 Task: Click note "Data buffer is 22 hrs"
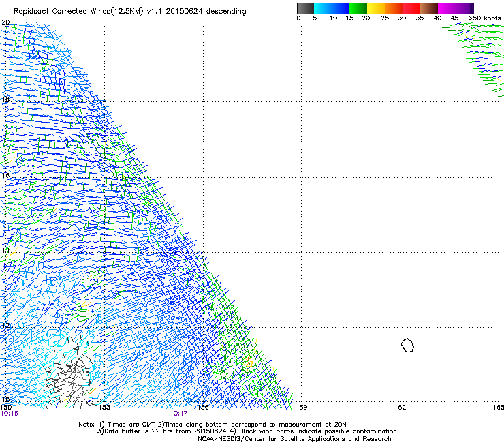[x=138, y=431]
